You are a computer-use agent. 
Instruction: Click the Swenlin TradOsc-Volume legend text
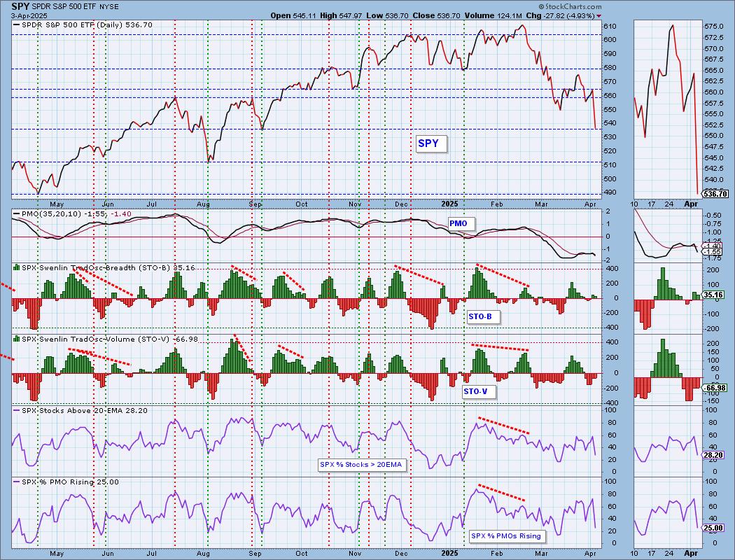[106, 339]
